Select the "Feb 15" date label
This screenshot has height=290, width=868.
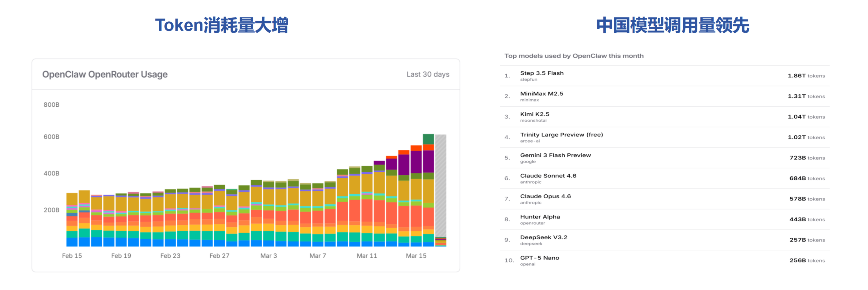(x=72, y=256)
